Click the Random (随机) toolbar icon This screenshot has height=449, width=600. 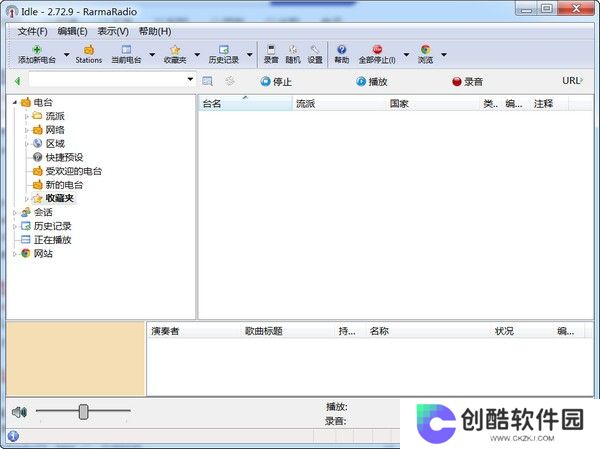[293, 49]
